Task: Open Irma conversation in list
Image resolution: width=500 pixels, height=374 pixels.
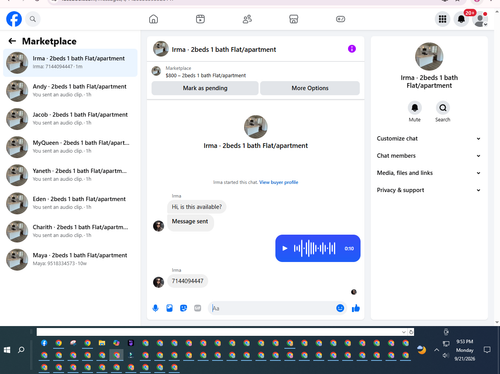Action: [70, 63]
